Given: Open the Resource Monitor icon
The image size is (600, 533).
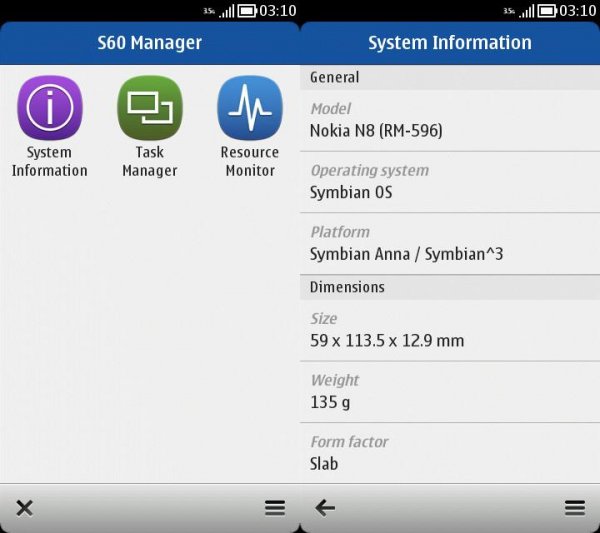Looking at the screenshot, I should (250, 108).
